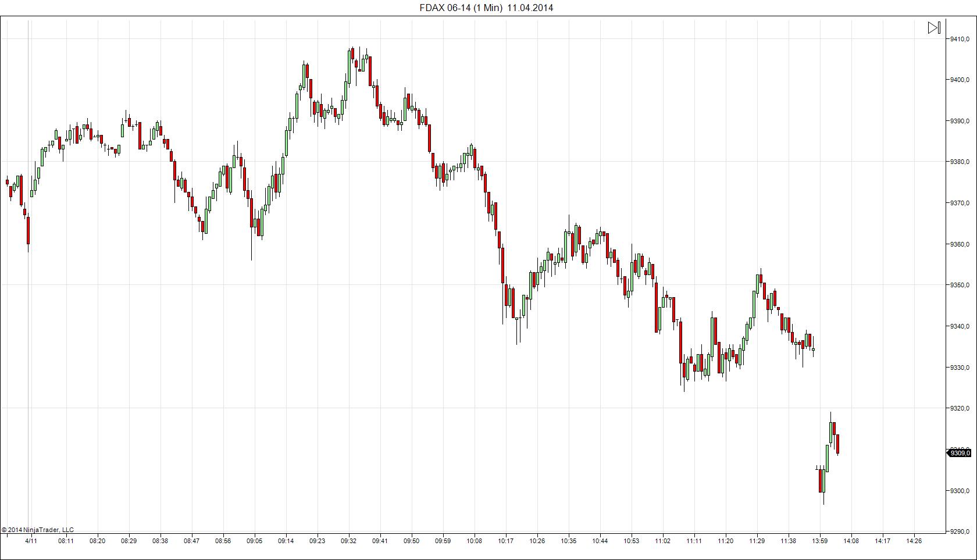Click the 09:50 time axis label
The image size is (977, 560).
click(x=412, y=541)
